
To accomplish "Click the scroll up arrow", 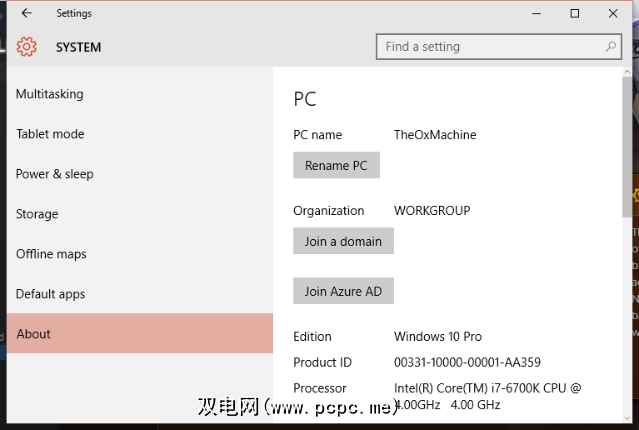I will [x=627, y=72].
